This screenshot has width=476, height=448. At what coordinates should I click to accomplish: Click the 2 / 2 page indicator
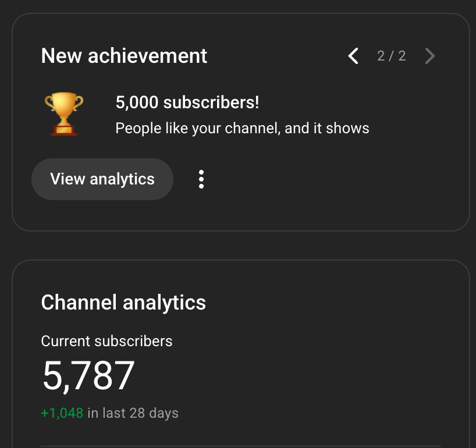click(x=392, y=56)
